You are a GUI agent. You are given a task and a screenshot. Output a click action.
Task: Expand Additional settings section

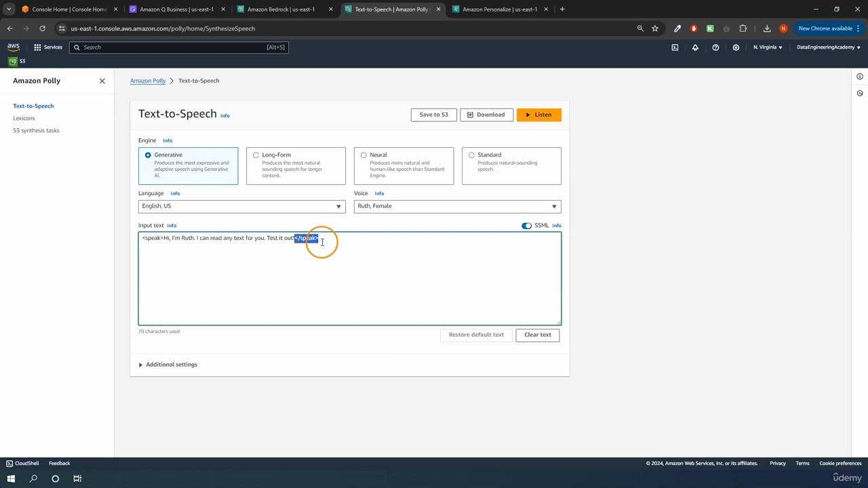click(x=168, y=365)
